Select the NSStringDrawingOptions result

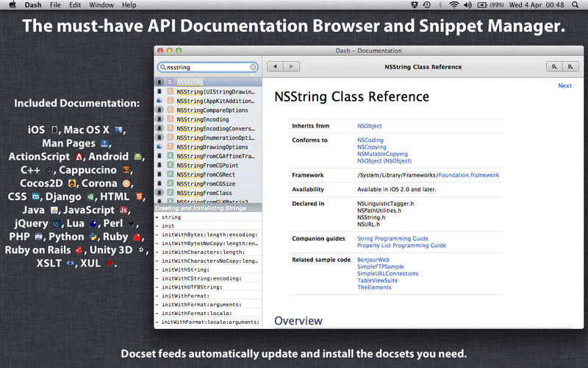208,146
